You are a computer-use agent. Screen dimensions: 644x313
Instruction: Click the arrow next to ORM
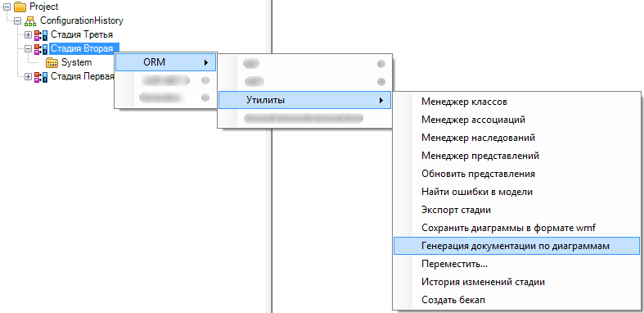tap(205, 63)
